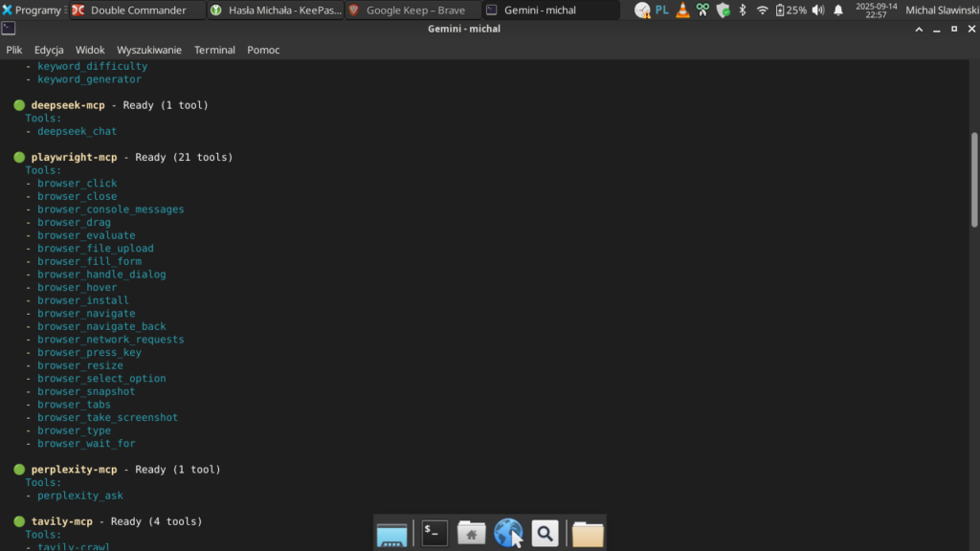The width and height of the screenshot is (980, 551).
Task: Click the show desktop dock icon
Action: [392, 533]
